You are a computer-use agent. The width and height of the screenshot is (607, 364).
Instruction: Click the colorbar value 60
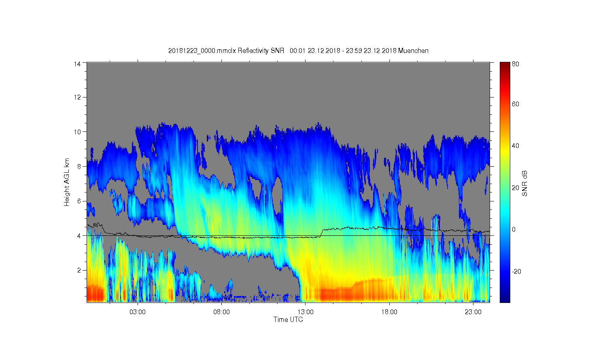(516, 104)
